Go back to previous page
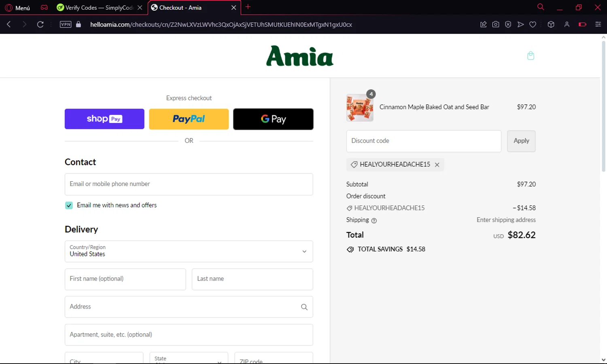Image resolution: width=607 pixels, height=364 pixels. click(9, 24)
